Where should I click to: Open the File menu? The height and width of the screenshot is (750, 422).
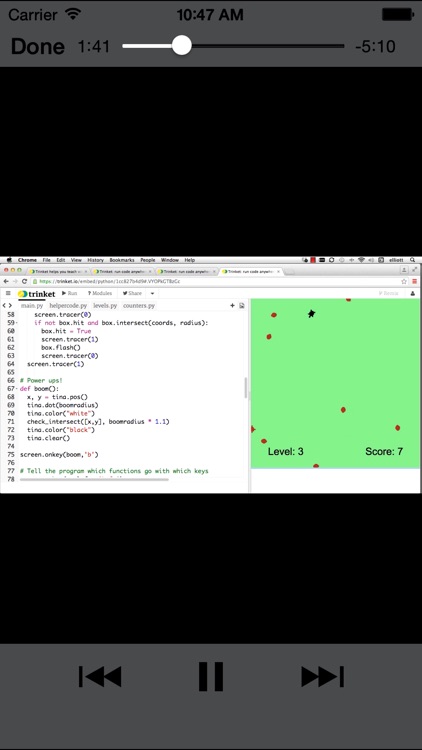(46, 260)
